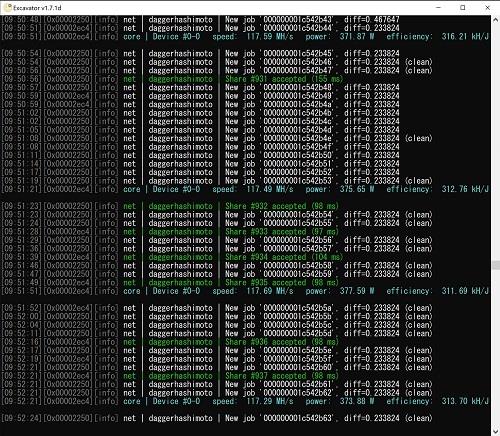Click '(clean)' tag on job 000000001c542b5f

click(x=419, y=359)
